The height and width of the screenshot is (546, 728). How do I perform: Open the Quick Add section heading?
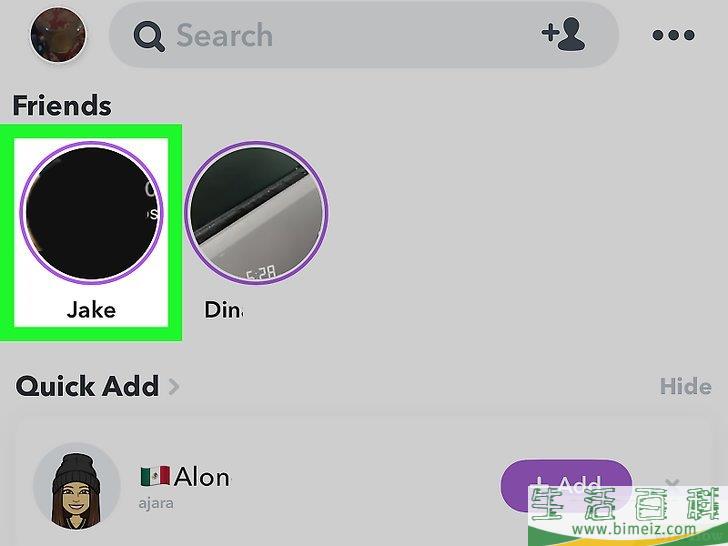click(87, 386)
